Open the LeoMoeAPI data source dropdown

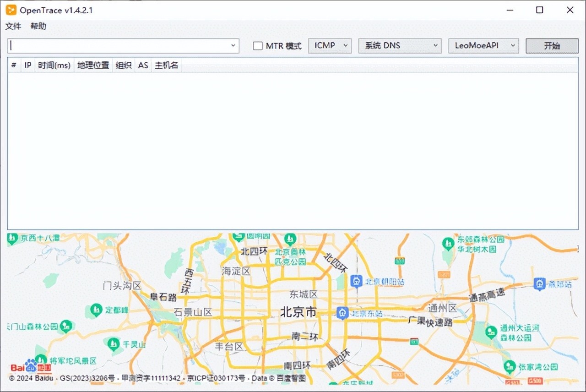pos(483,46)
